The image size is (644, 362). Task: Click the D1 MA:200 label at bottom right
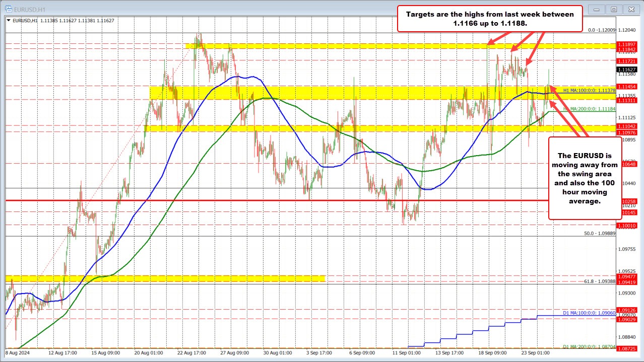(x=589, y=346)
